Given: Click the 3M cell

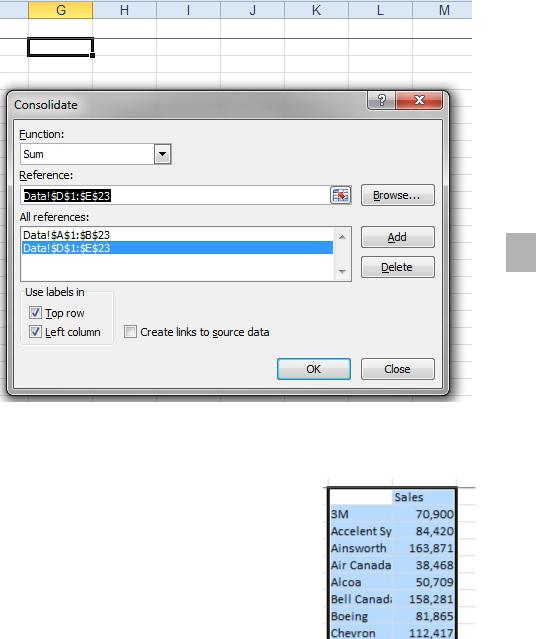Looking at the screenshot, I should click(x=361, y=514).
